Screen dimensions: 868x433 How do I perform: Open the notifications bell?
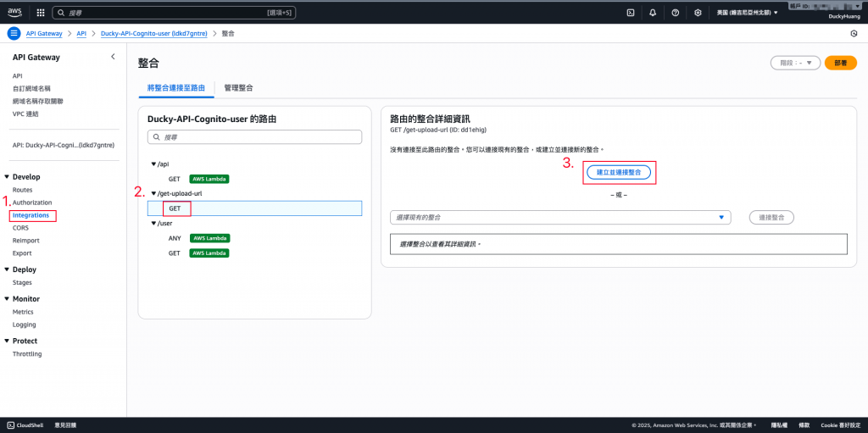[653, 12]
